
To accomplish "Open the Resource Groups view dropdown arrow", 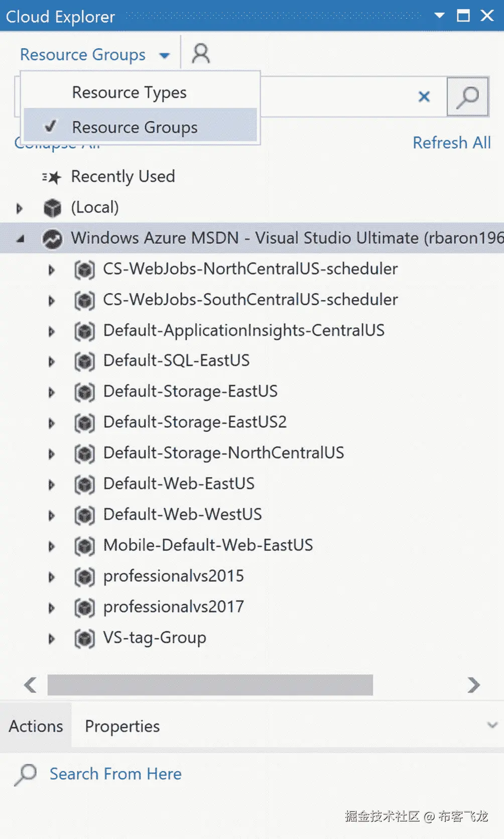I will (x=164, y=55).
